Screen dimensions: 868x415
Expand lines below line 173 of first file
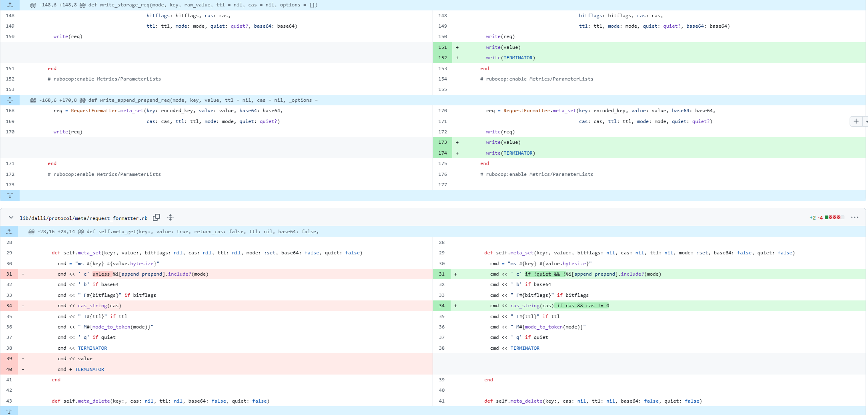10,195
